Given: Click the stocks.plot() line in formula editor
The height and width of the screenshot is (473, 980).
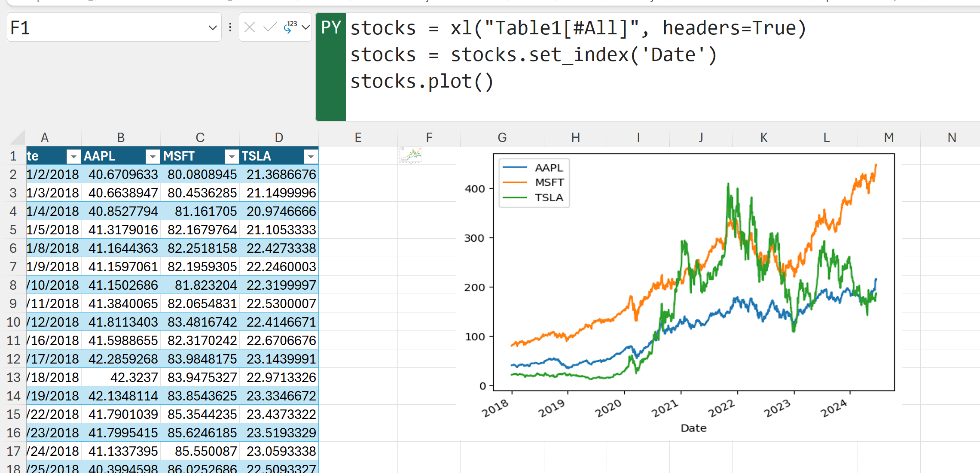Looking at the screenshot, I should click(x=421, y=82).
